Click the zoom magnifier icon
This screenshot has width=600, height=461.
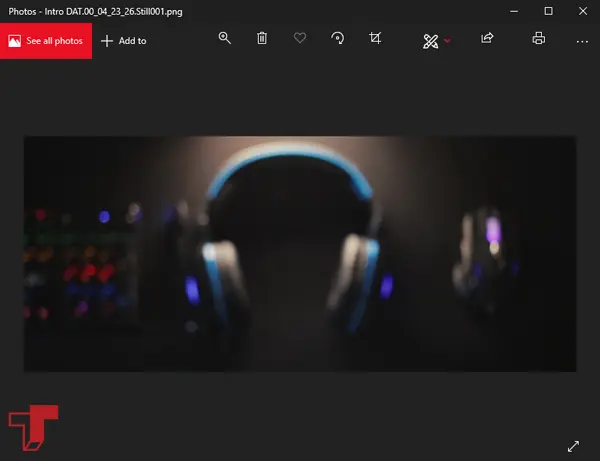click(x=225, y=39)
